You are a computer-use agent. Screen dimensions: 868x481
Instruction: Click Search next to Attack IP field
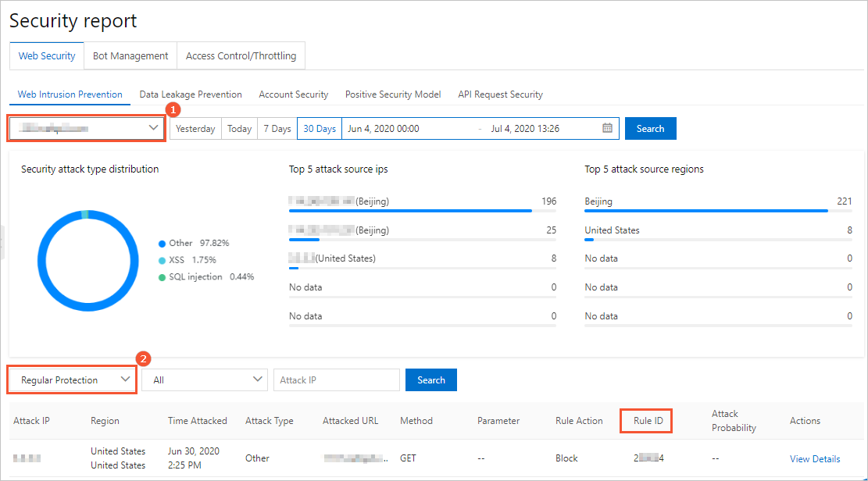click(x=431, y=379)
